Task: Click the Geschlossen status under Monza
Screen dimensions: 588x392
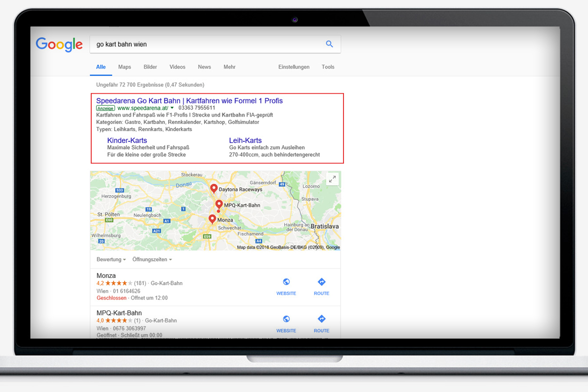Action: 112,298
